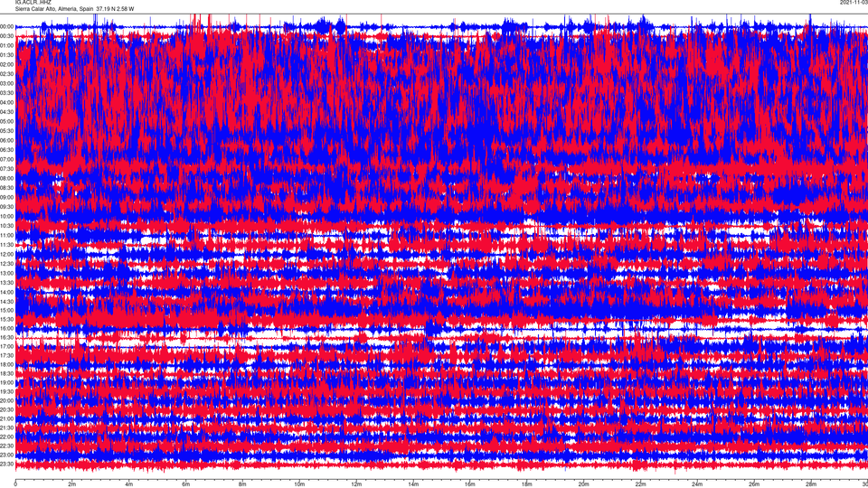Viewport: 868px width, 488px height.
Task: Select the 11:00 trace time label
Action: (6, 235)
